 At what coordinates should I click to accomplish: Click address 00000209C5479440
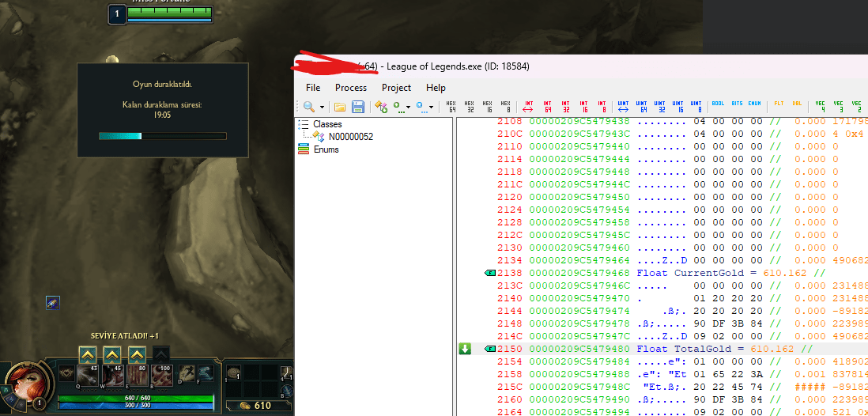pos(579,146)
